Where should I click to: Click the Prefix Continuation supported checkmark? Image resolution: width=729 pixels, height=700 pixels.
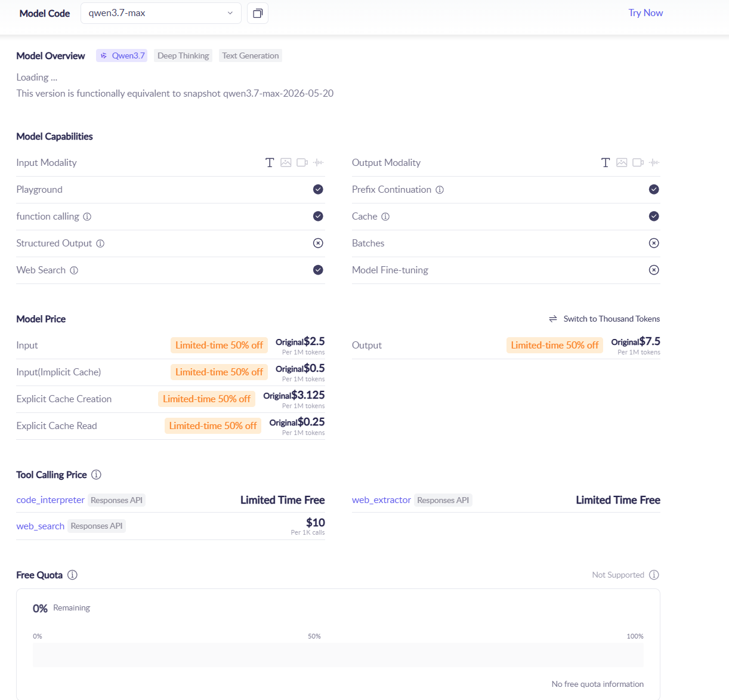click(654, 189)
